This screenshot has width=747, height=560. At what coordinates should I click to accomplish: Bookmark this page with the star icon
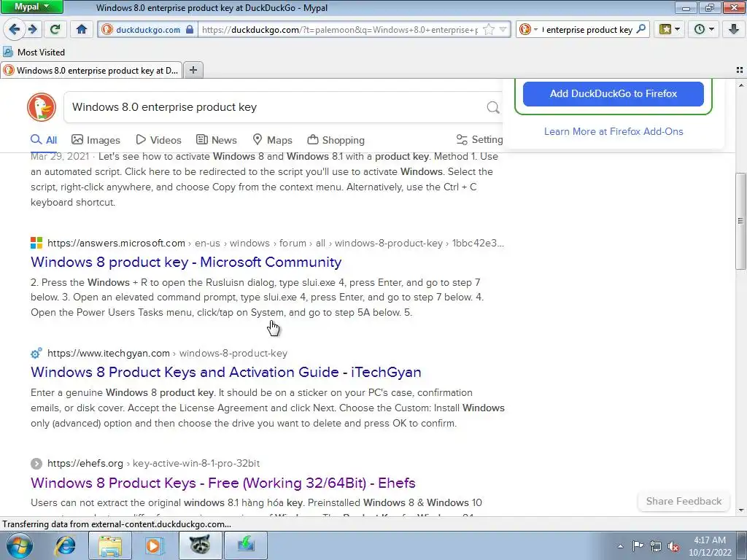point(488,29)
